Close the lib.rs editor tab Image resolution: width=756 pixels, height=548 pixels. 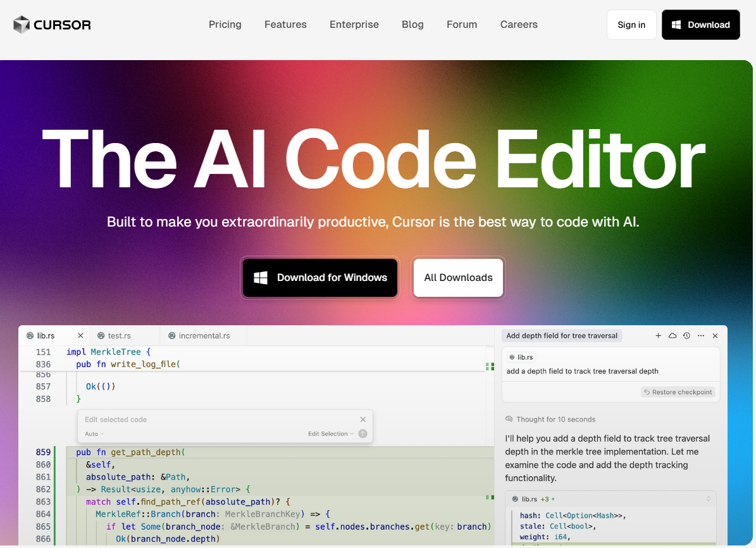(x=80, y=336)
